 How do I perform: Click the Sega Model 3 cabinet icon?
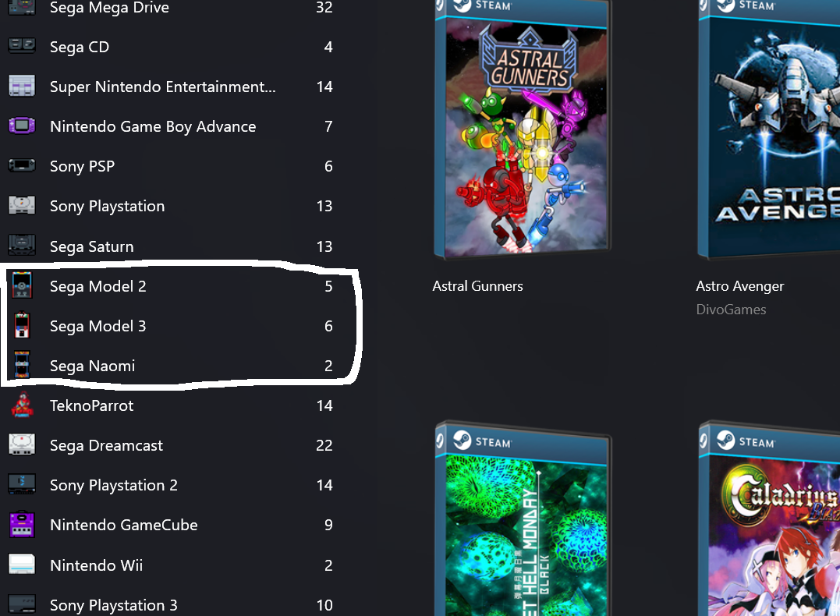[22, 325]
